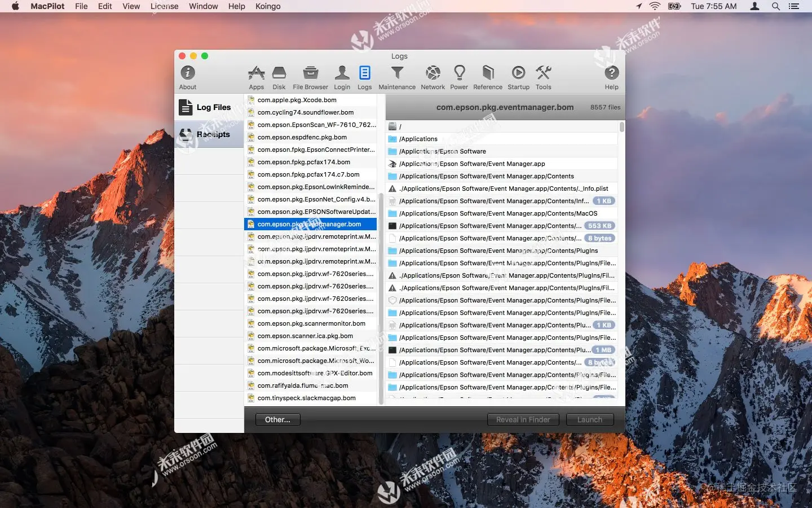Click the menu bar clock
The height and width of the screenshot is (508, 812).
[713, 6]
